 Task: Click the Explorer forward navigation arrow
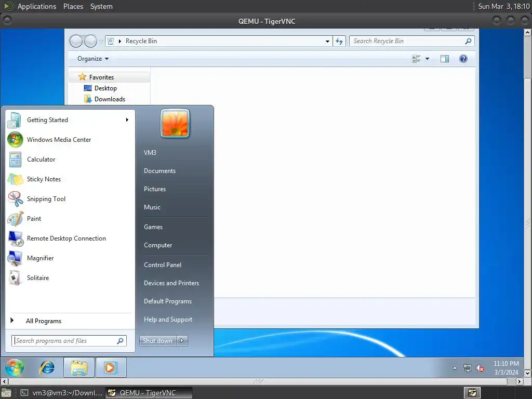[90, 41]
